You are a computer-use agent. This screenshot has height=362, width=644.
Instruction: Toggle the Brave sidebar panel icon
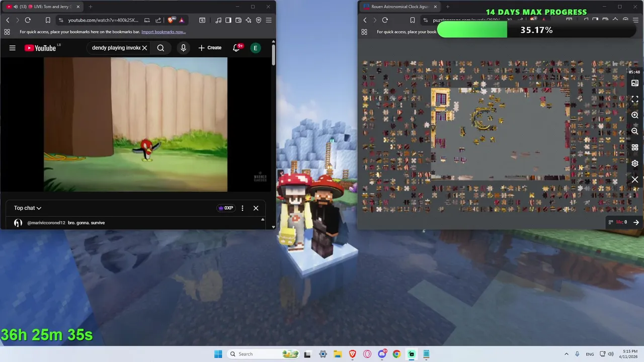[x=228, y=20]
